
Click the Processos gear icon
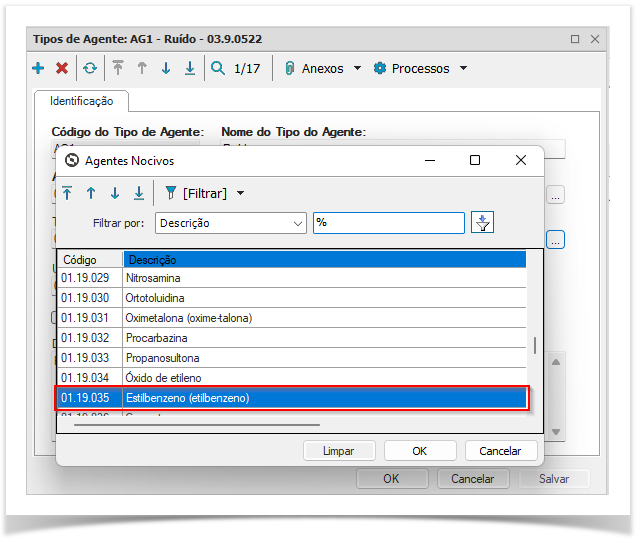[380, 68]
